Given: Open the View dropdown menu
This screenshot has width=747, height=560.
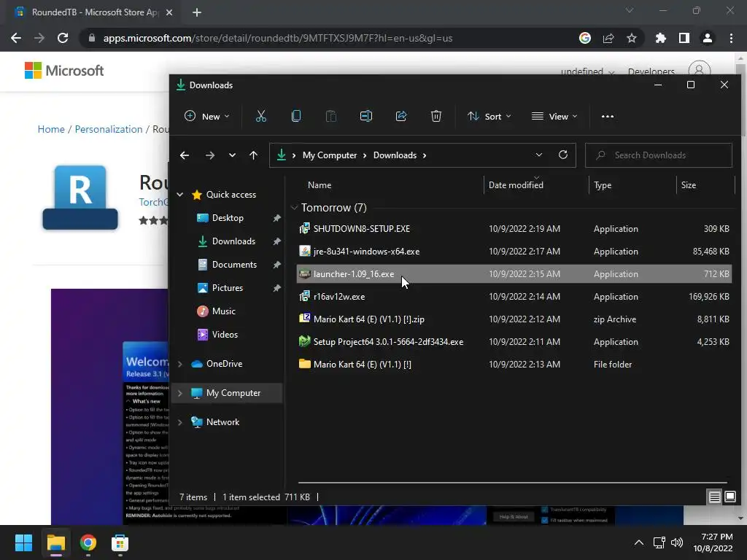Looking at the screenshot, I should click(x=554, y=116).
